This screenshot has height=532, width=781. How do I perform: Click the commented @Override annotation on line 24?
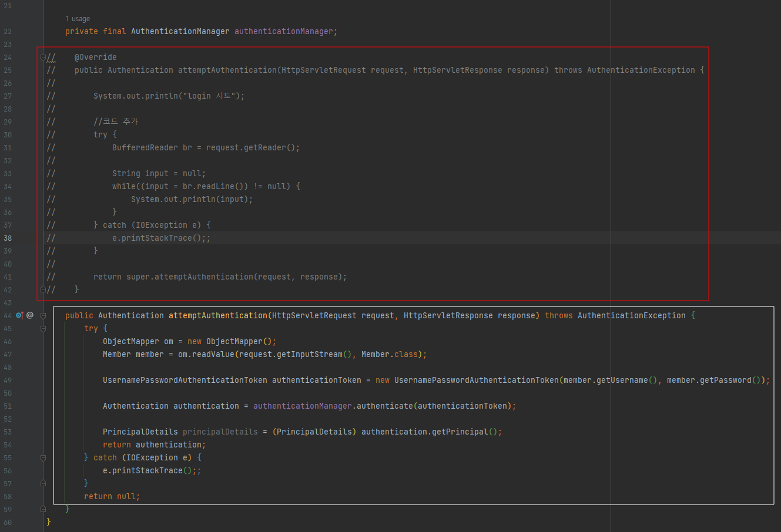[x=96, y=57]
